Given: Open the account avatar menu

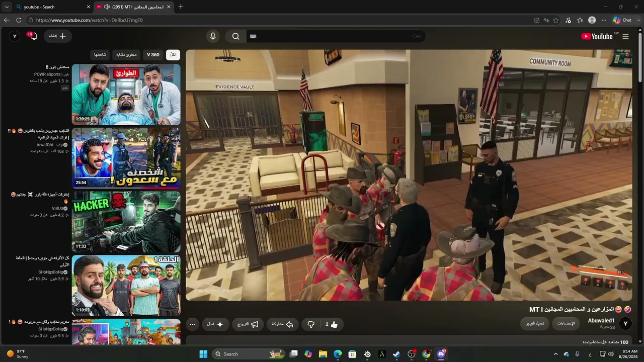Looking at the screenshot, I should [x=15, y=36].
